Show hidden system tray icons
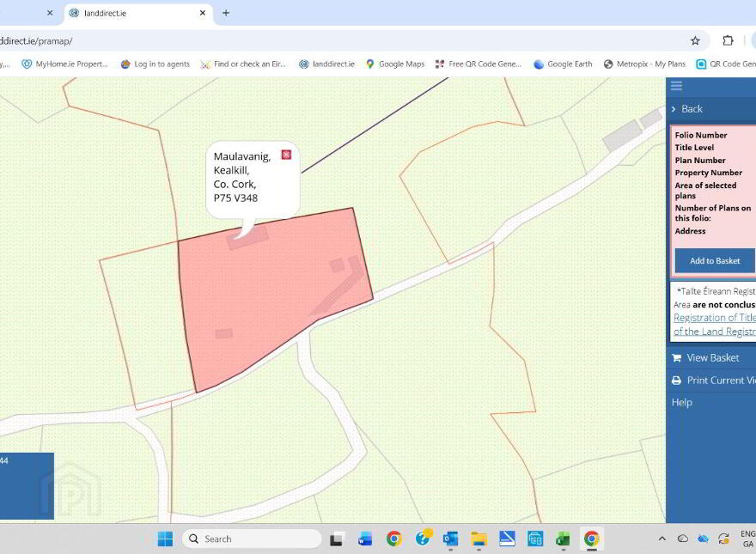Screen dimensions: 756x554 [x=662, y=539]
